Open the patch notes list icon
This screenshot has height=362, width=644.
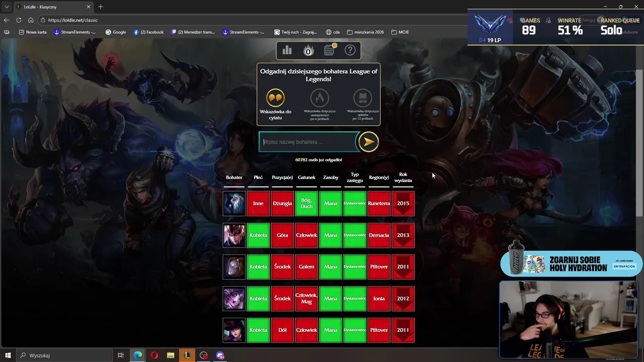point(330,50)
